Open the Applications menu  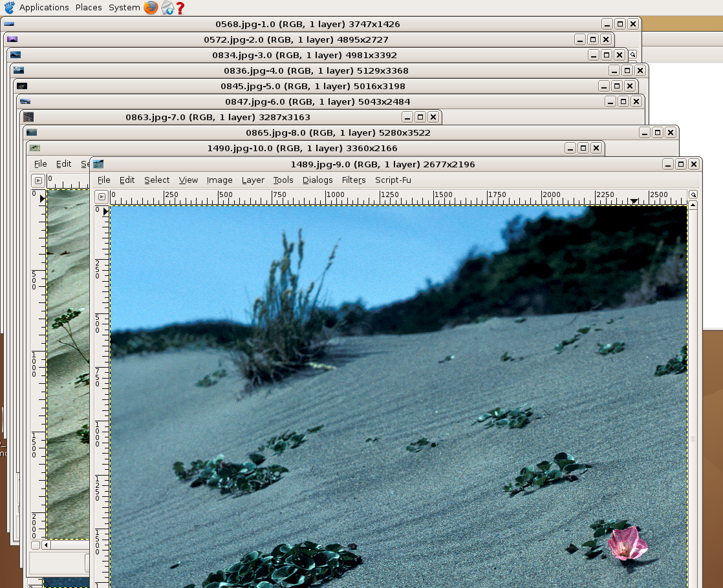coord(44,7)
